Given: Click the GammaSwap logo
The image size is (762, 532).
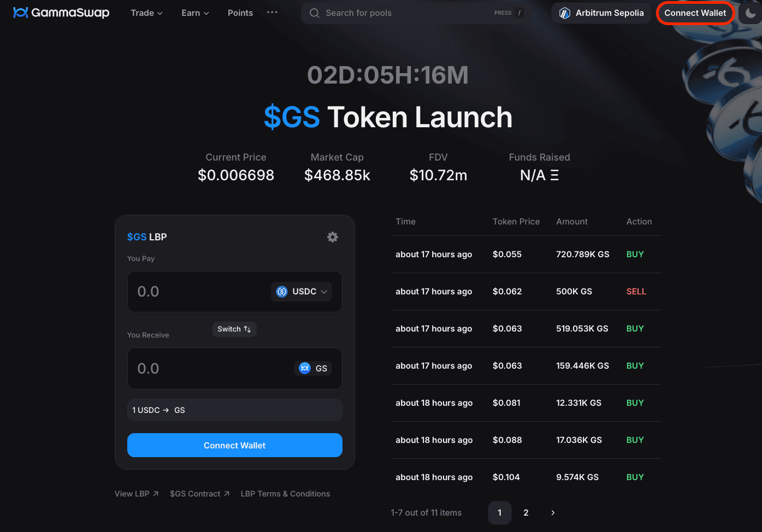Looking at the screenshot, I should pos(61,13).
